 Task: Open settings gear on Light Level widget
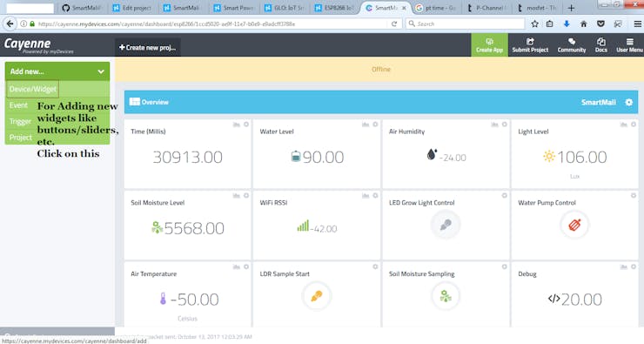tap(634, 125)
